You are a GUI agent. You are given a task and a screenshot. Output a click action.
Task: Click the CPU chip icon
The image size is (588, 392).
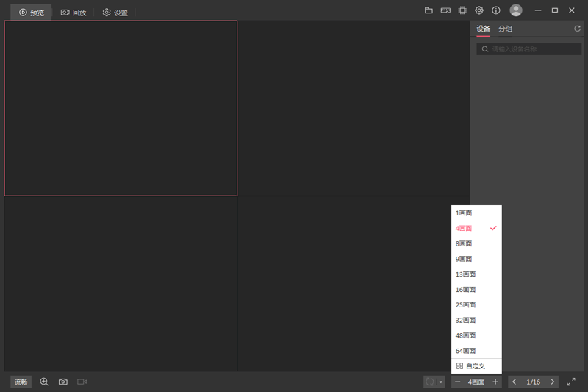click(x=462, y=10)
